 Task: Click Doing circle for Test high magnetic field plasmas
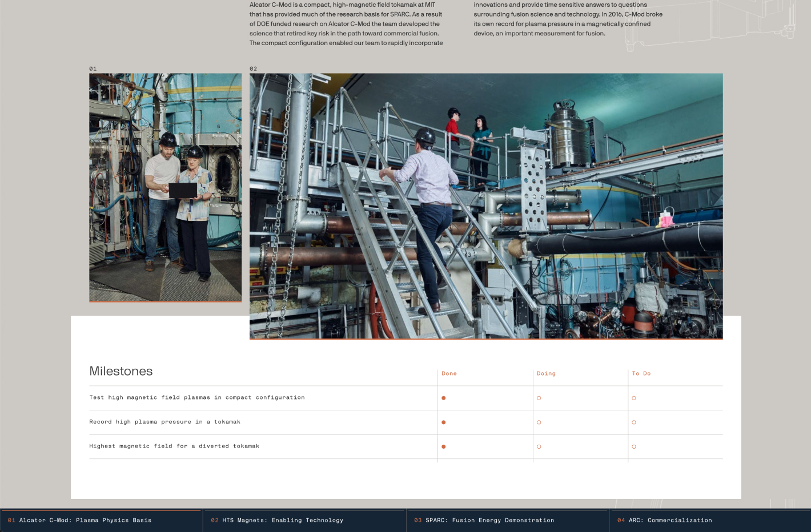[539, 398]
